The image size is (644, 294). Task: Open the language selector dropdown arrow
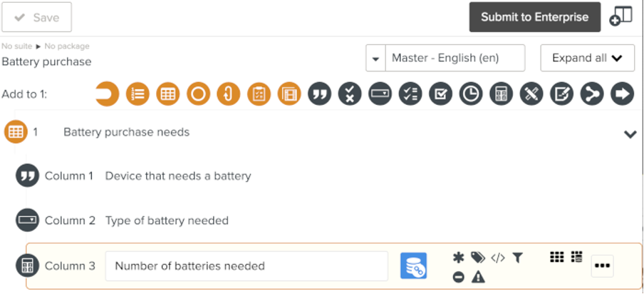375,59
